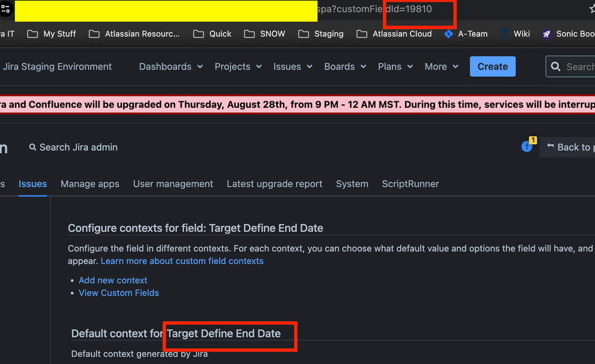
Task: Click the Search Jira admin magnifying glass
Action: [33, 147]
